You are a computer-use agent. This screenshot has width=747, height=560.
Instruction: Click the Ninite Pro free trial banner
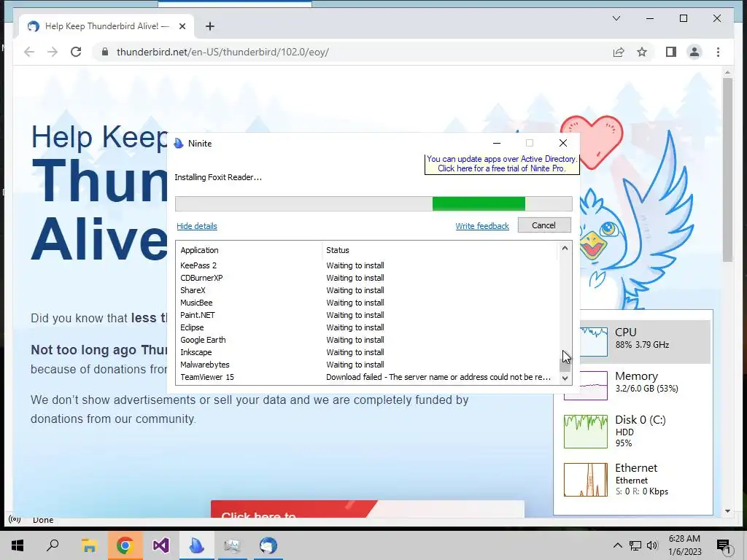[x=502, y=164]
